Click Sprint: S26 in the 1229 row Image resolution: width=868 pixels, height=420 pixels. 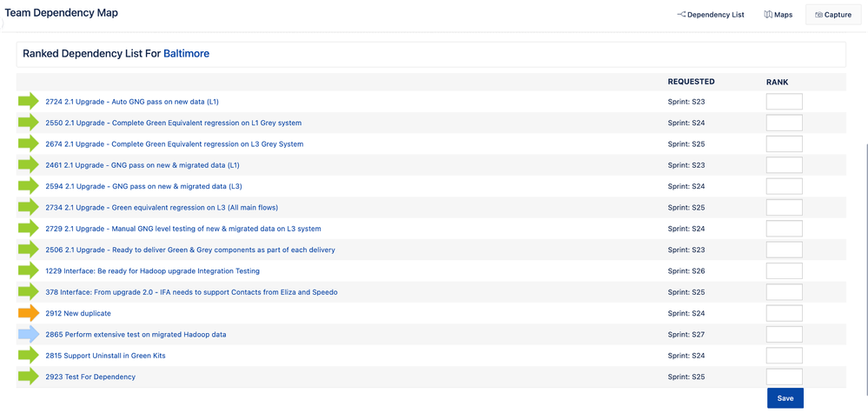(x=686, y=271)
